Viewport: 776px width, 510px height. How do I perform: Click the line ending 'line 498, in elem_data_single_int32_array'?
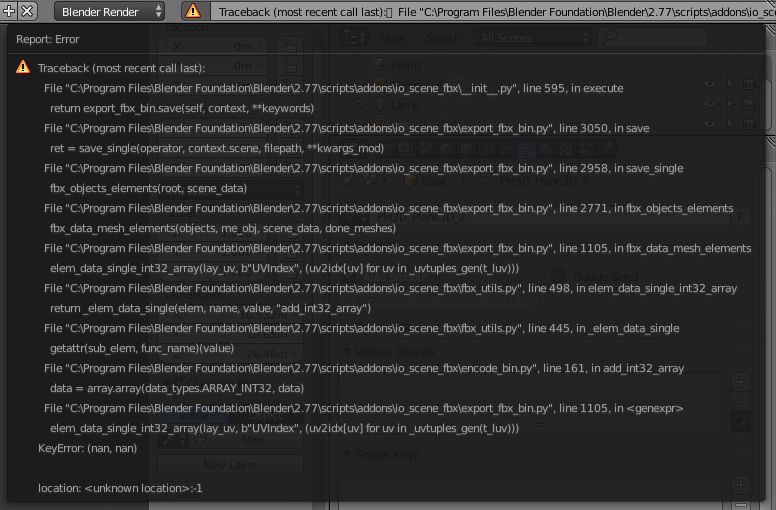pos(390,289)
